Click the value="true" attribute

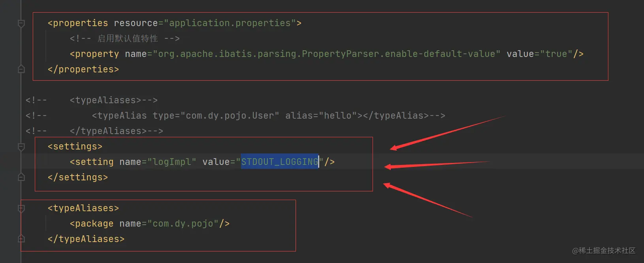click(539, 54)
